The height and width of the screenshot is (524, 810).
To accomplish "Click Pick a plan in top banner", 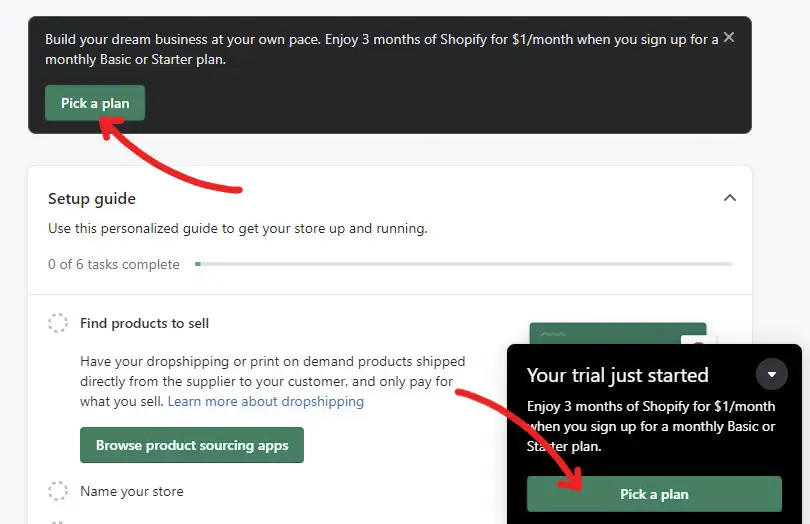I will (95, 103).
